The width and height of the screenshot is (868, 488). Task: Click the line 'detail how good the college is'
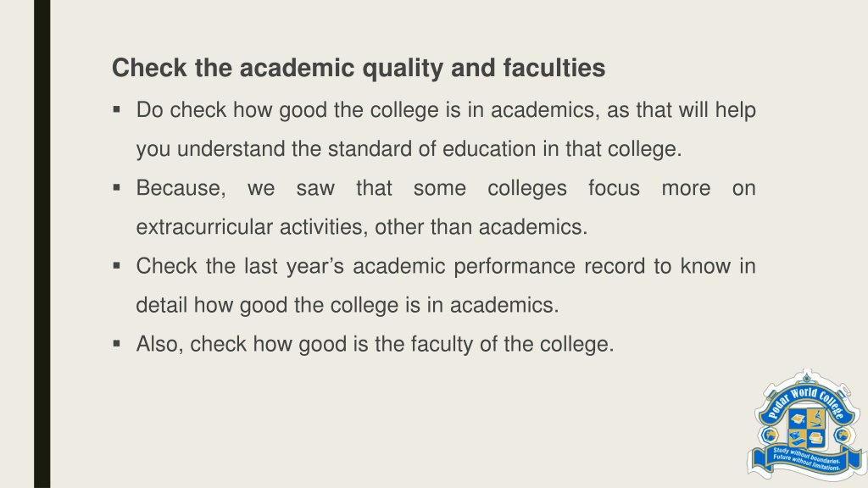348,305
